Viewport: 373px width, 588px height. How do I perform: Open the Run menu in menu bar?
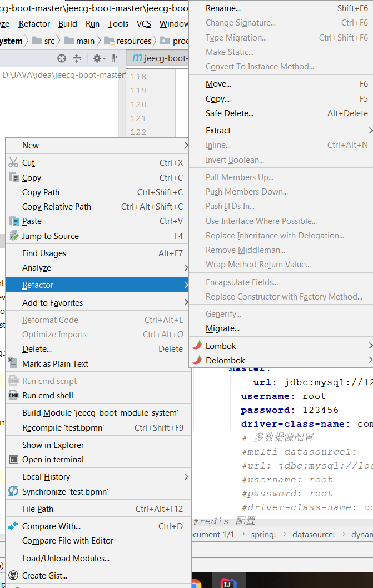(x=92, y=24)
